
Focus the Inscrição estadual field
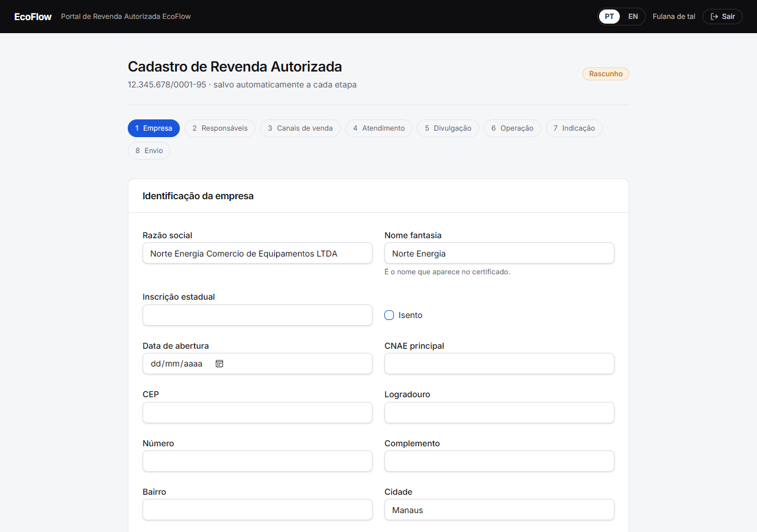pyautogui.click(x=257, y=315)
